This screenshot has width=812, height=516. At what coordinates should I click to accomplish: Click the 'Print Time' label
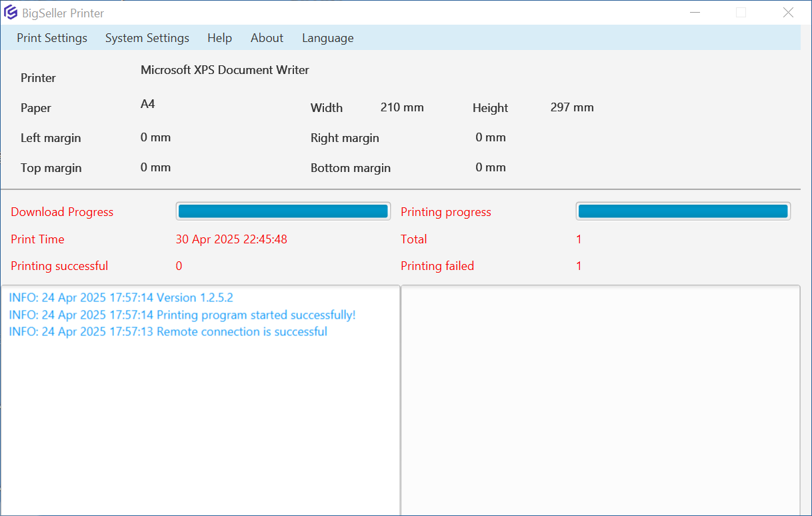tap(37, 239)
